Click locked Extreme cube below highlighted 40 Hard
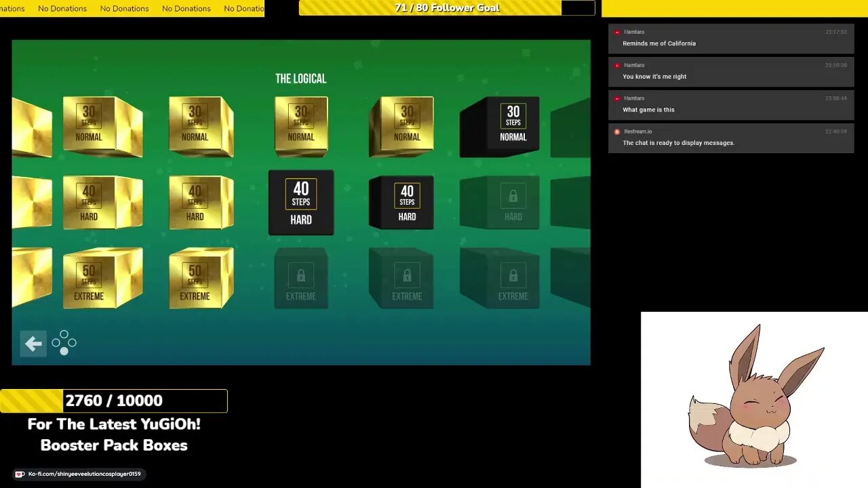 click(301, 278)
